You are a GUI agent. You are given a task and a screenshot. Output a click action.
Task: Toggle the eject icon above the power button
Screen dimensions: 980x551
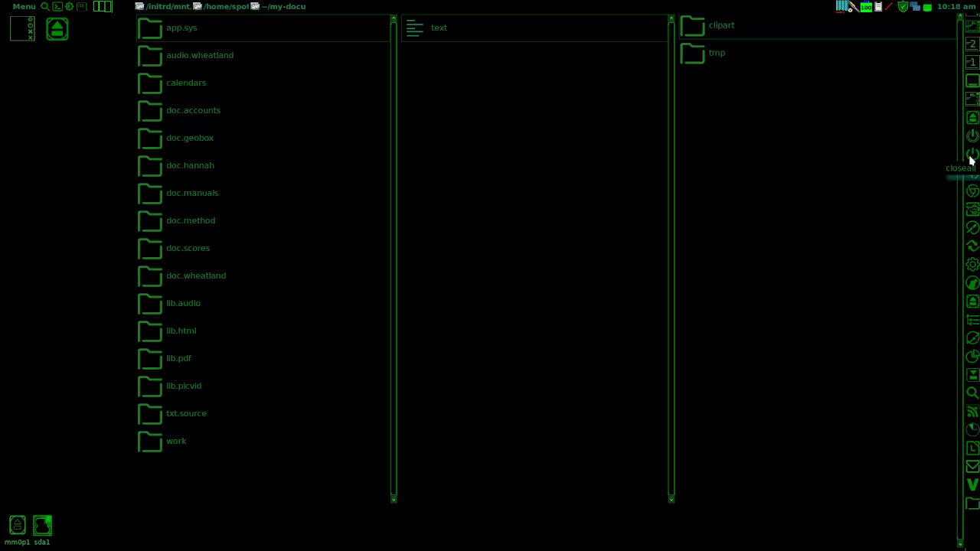[x=972, y=116]
